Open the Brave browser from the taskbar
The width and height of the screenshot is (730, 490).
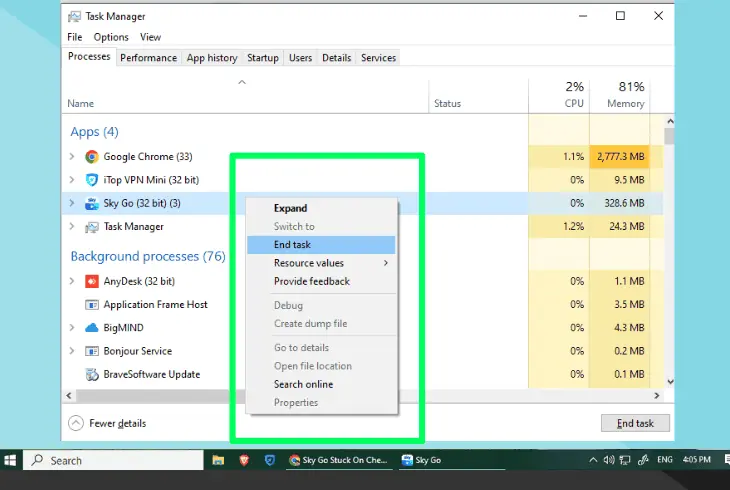(244, 460)
